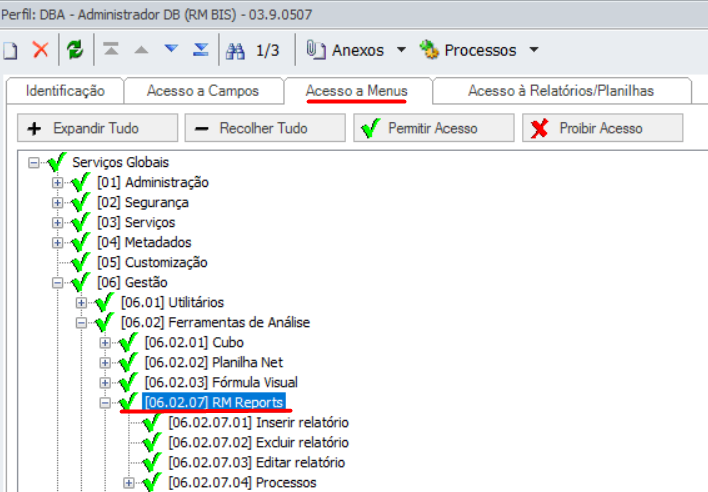Viewport: 708px width, 492px height.
Task: Open the Acesso à Relatórios/Planilhas tab
Action: 561,91
